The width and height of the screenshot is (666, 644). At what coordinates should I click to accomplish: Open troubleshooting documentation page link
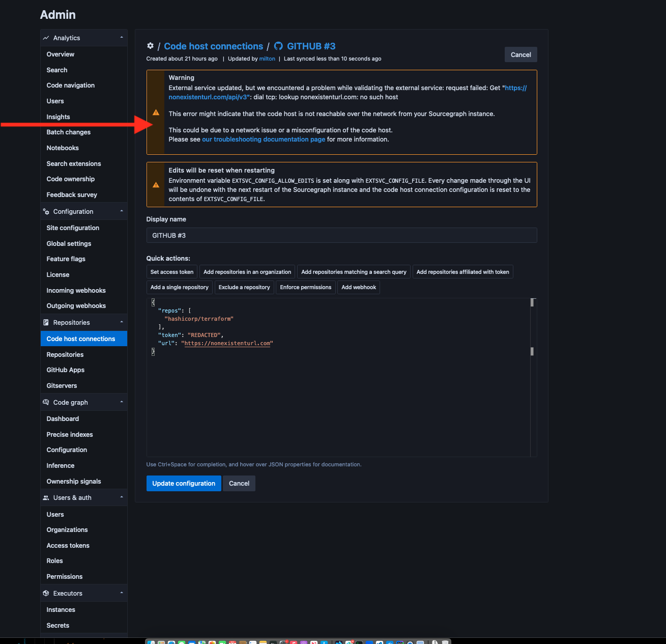pos(264,139)
